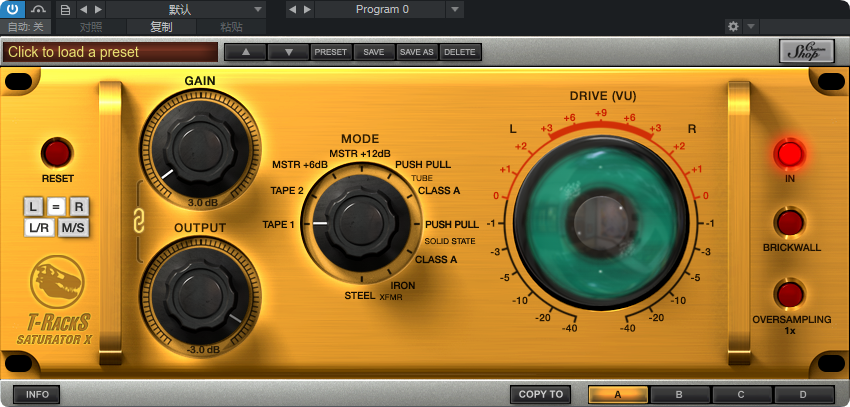
Task: Click the -3.0 dB output value
Action: [x=203, y=350]
